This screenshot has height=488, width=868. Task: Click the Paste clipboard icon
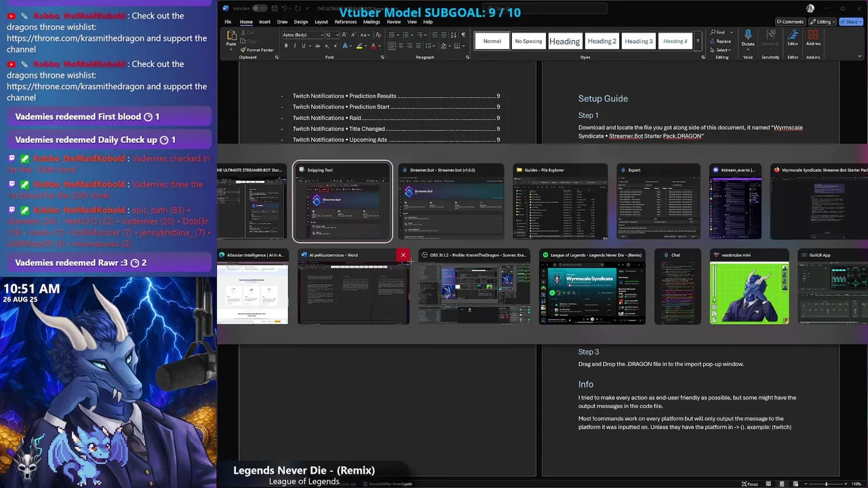(x=231, y=35)
